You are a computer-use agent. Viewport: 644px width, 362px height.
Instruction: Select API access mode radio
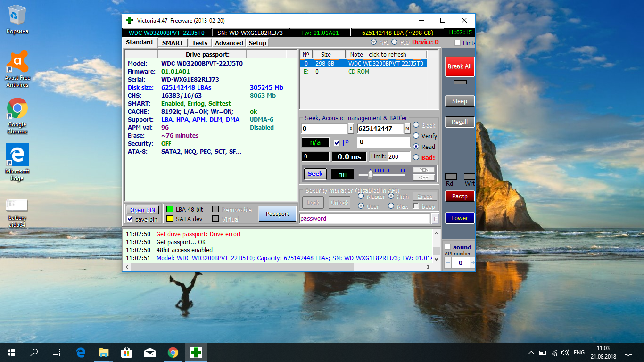pos(374,42)
